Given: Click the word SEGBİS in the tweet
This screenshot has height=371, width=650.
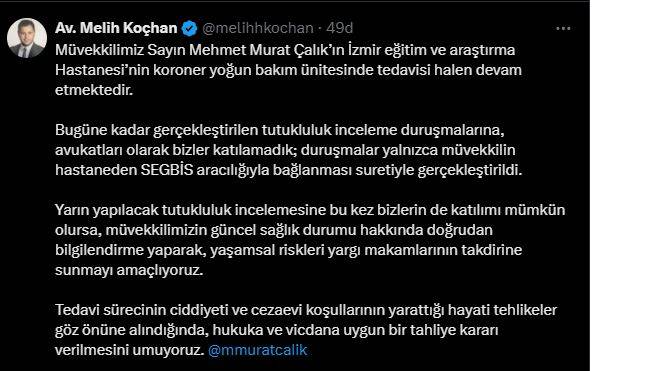Looking at the screenshot, I should [x=167, y=170].
